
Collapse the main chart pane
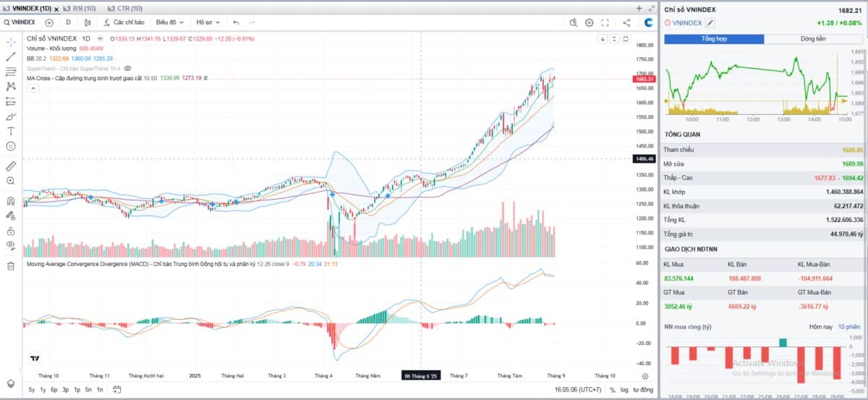tap(614, 39)
